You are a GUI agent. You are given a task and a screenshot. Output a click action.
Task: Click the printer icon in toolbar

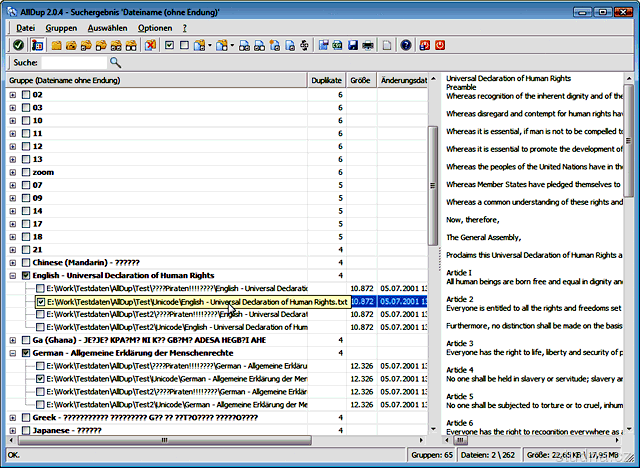click(368, 45)
